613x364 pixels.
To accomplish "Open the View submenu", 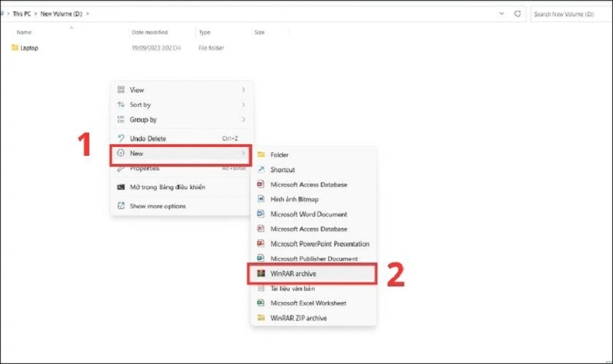I will tap(181, 90).
